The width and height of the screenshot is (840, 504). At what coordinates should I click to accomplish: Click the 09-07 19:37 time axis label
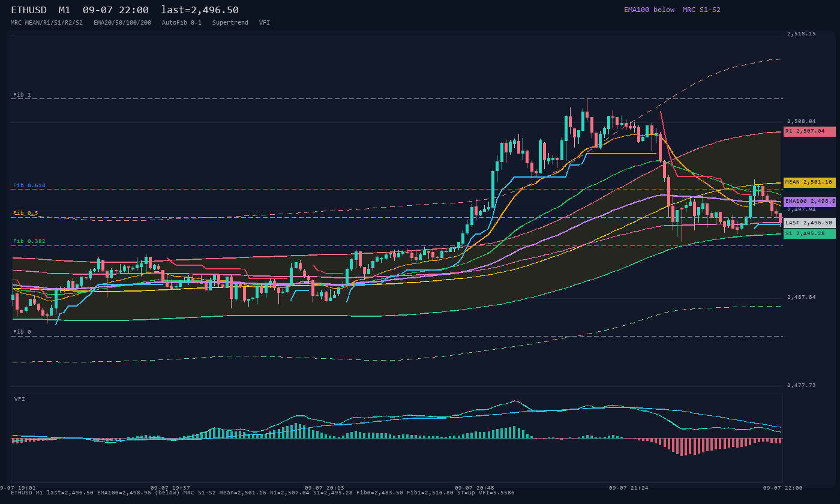click(x=170, y=488)
